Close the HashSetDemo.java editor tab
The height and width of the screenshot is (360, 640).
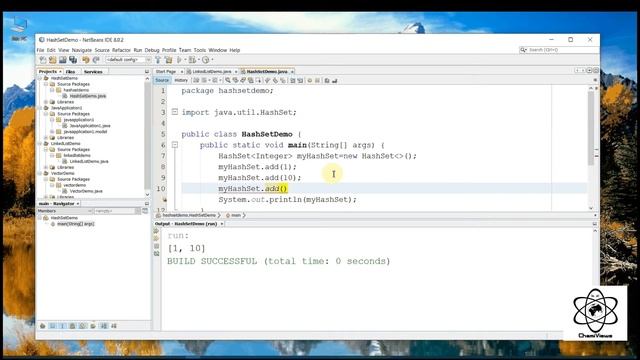tap(292, 72)
